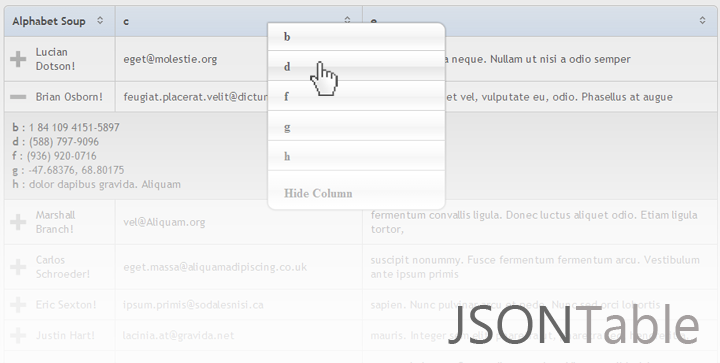Select the name Carlos Schroeder!
Screen dimensions: 720x363
(x=63, y=267)
